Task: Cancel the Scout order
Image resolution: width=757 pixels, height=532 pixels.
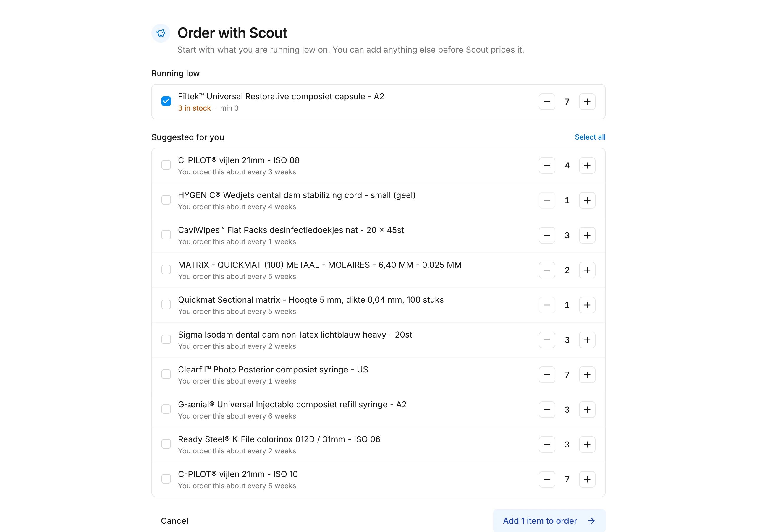Action: point(174,521)
